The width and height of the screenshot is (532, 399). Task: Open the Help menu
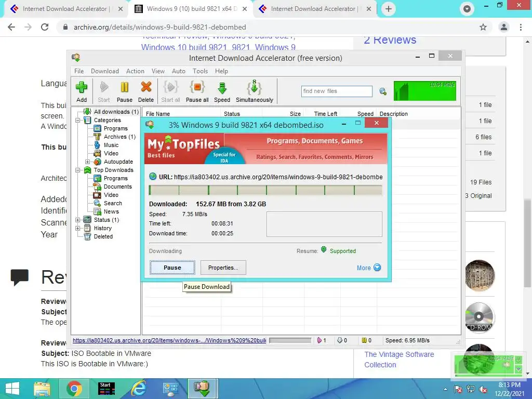pos(221,71)
